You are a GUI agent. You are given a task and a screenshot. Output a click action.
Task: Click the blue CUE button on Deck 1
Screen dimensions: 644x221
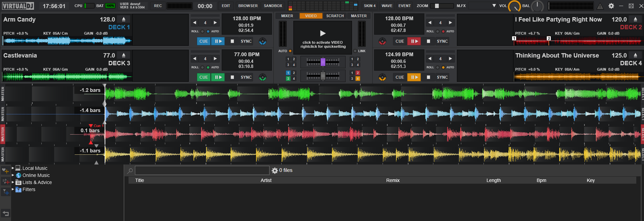(204, 41)
